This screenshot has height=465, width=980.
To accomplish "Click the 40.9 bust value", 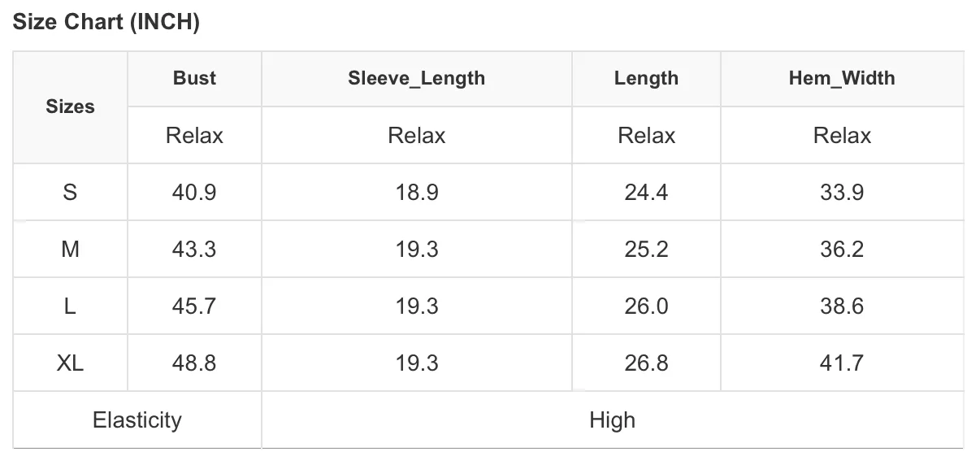I will pos(194,192).
